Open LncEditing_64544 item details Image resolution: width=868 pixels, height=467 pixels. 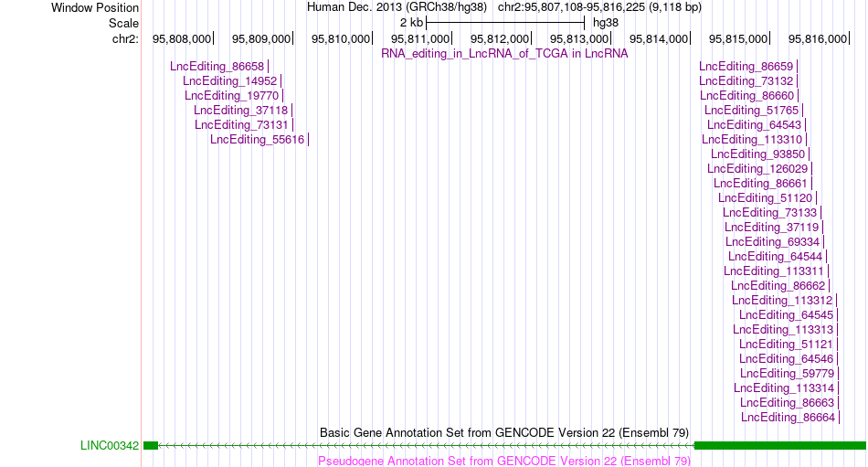coord(776,257)
